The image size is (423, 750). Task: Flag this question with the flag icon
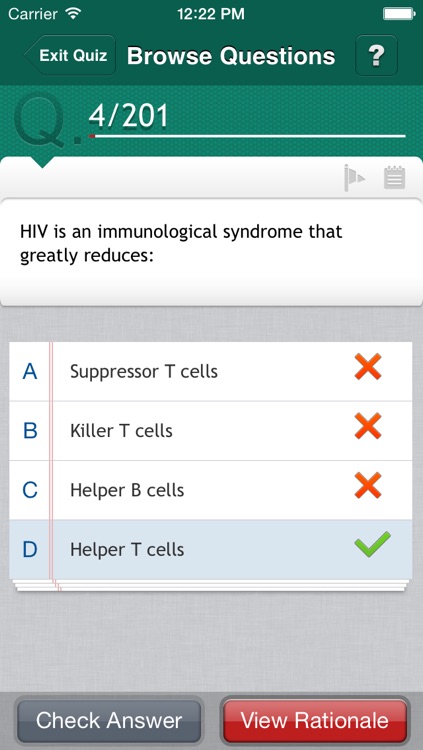(x=354, y=178)
